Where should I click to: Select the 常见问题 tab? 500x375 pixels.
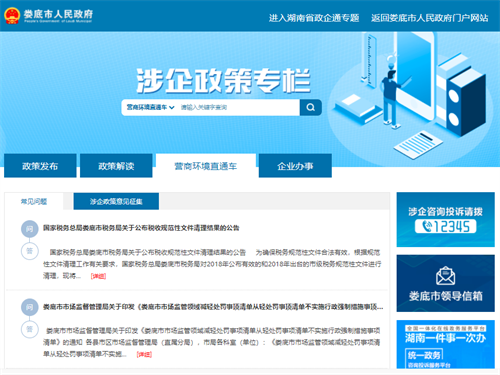(x=34, y=201)
